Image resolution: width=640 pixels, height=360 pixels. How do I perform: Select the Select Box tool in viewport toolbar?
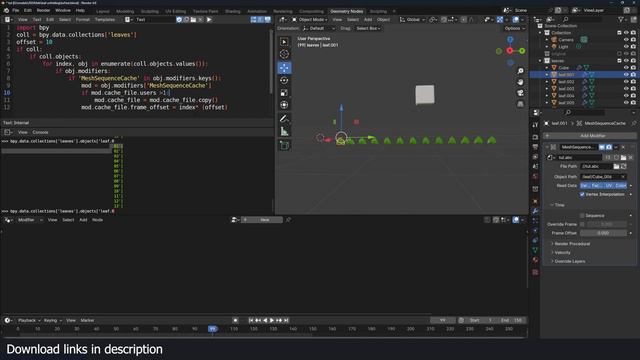coord(284,42)
